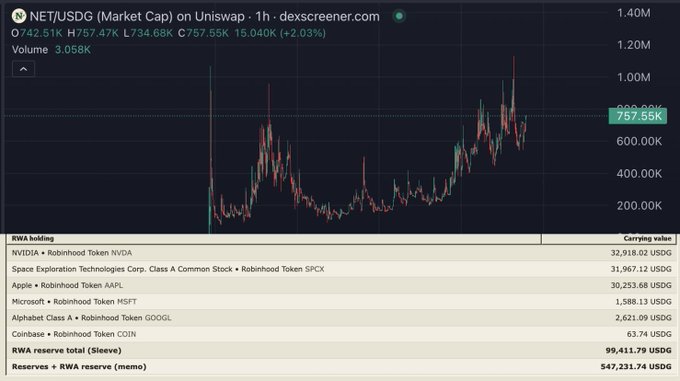Click the RWA reserve total (Sleeve) label
680x381 pixels.
(x=66, y=350)
